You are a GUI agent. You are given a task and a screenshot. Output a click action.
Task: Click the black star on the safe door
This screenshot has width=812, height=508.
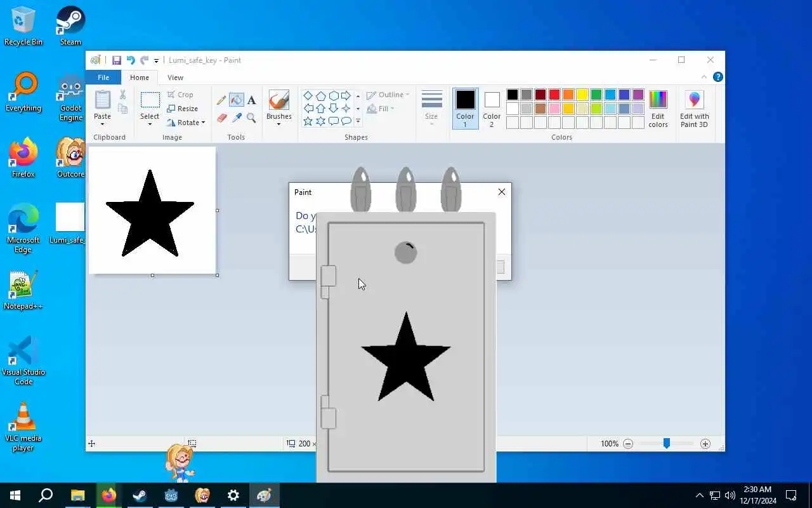click(406, 358)
